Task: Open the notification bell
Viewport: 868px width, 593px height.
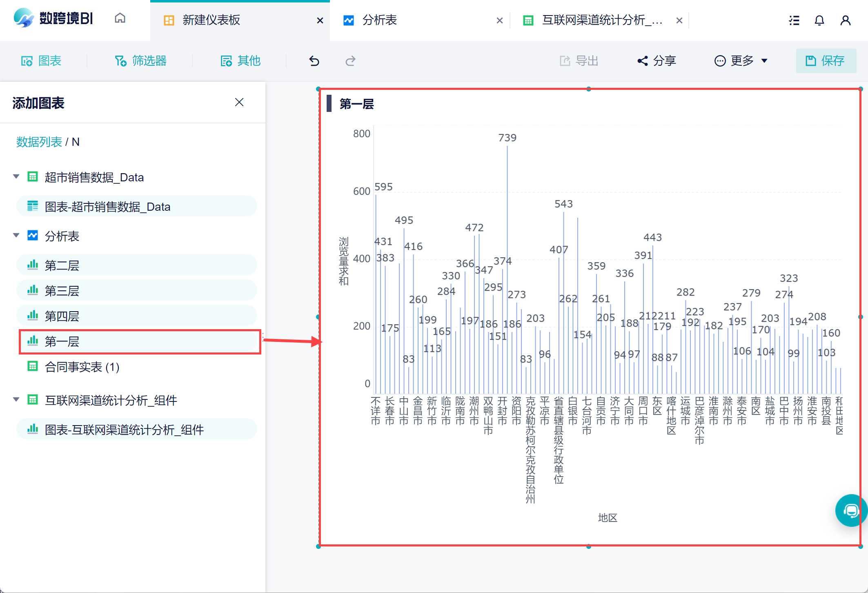Action: tap(819, 20)
